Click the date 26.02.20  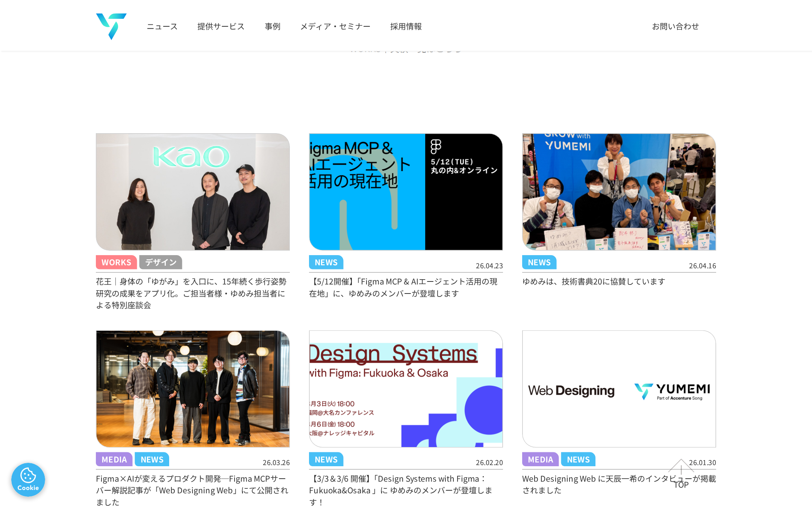[489, 462]
